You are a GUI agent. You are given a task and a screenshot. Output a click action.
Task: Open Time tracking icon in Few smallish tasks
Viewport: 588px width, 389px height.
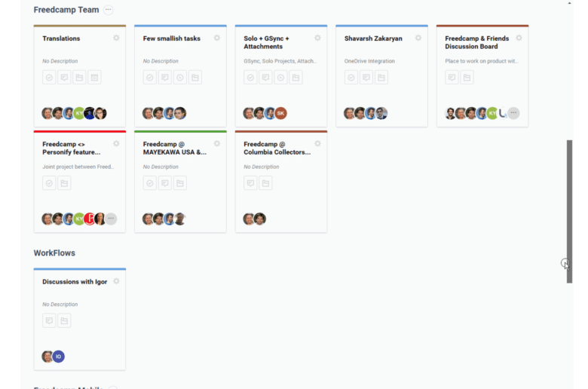(180, 77)
